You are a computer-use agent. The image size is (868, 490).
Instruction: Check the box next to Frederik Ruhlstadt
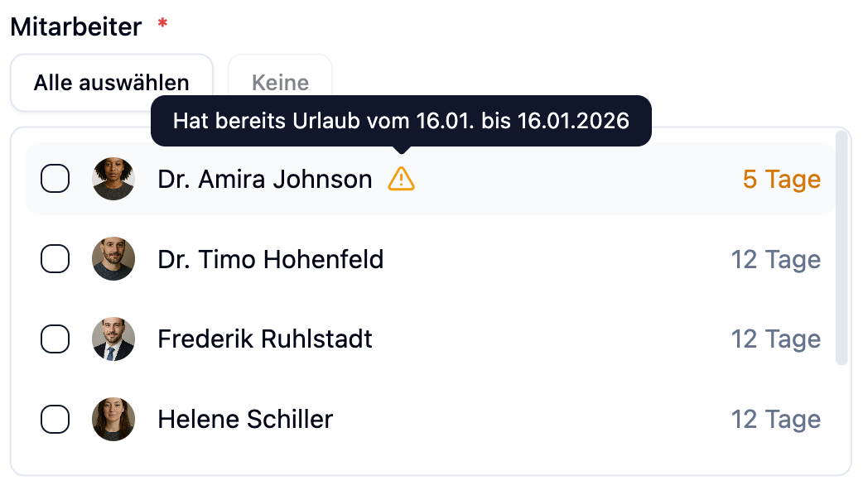coord(55,339)
